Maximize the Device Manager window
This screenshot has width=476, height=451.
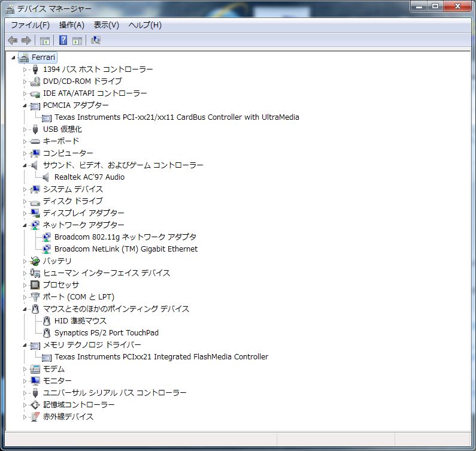click(436, 7)
